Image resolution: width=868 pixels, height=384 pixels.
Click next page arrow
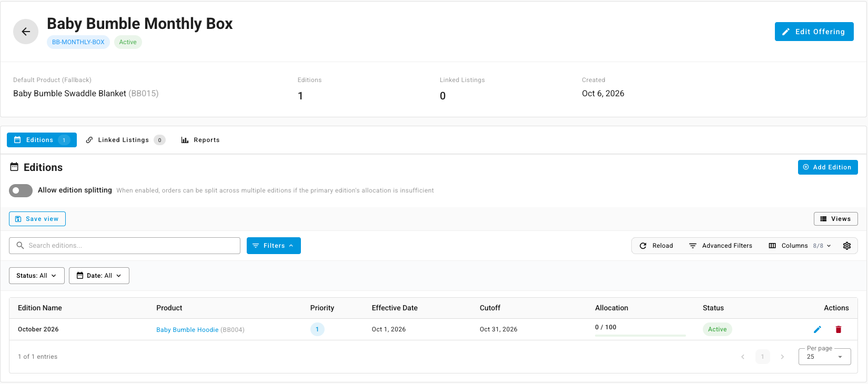tap(782, 357)
